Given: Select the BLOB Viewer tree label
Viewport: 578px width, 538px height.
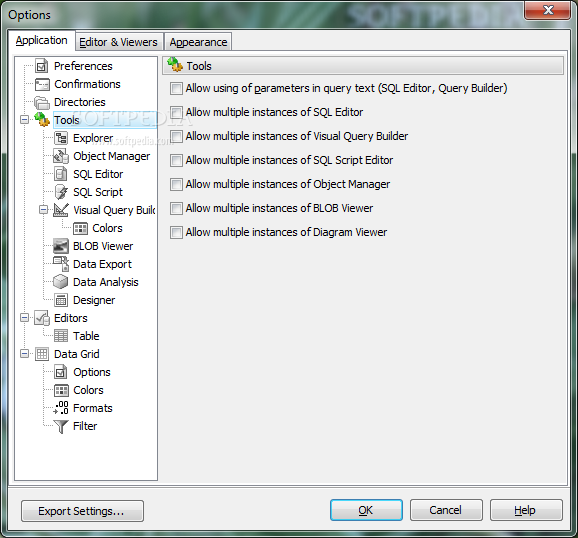Looking at the screenshot, I should pyautogui.click(x=103, y=246).
